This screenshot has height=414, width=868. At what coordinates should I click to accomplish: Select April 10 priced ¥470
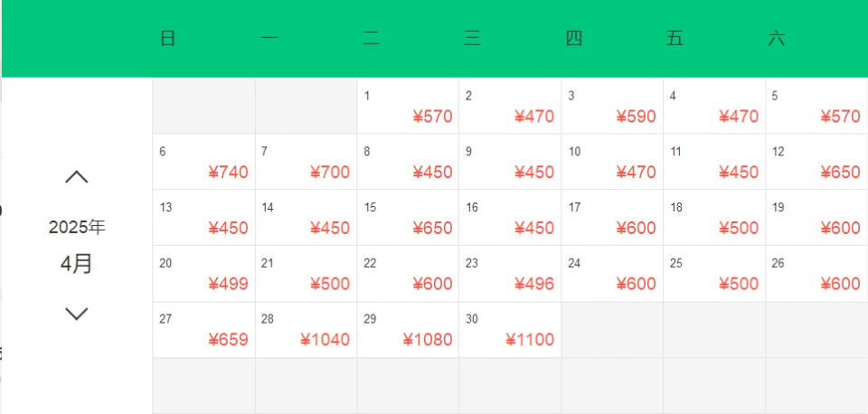point(612,162)
